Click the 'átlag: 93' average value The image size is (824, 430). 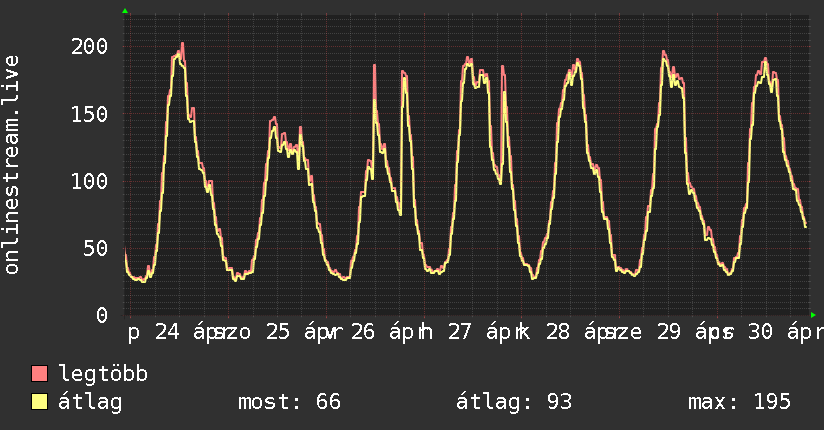[513, 402]
